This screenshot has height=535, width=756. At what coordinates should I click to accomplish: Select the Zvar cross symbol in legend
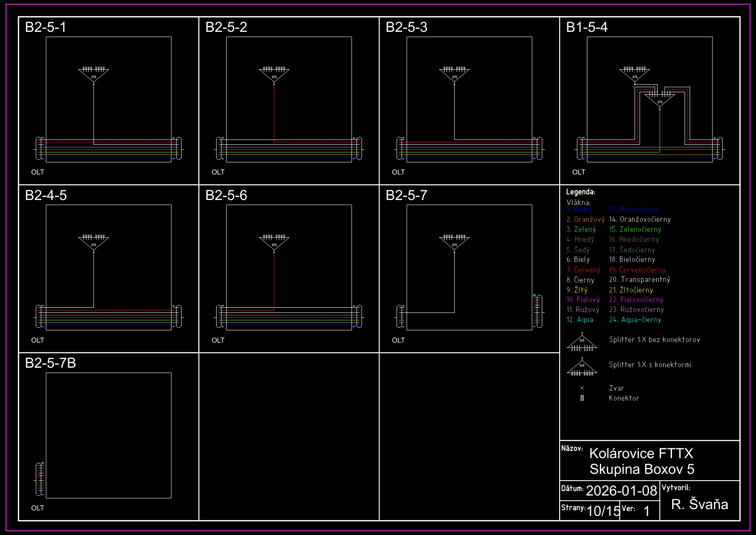[x=582, y=388]
